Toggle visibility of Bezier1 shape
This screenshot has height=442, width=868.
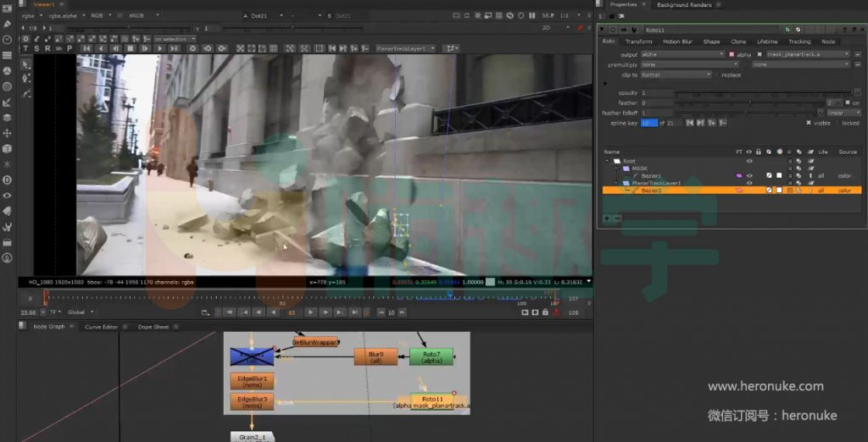749,175
